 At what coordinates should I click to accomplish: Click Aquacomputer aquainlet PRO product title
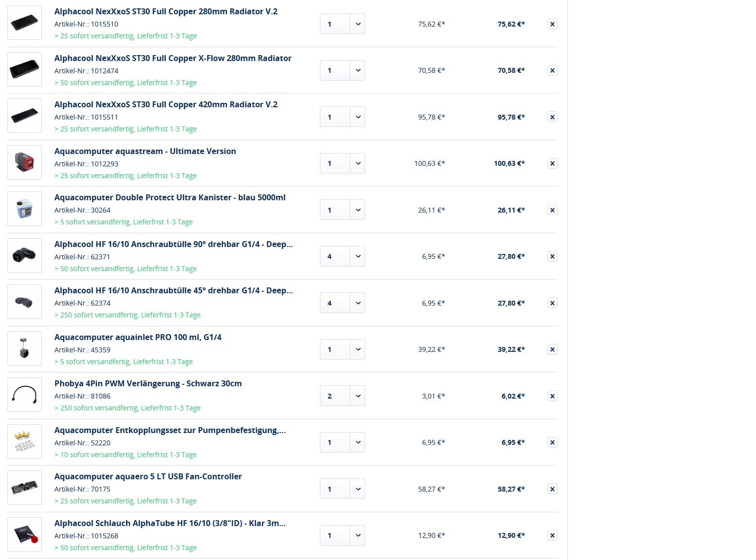(x=138, y=337)
